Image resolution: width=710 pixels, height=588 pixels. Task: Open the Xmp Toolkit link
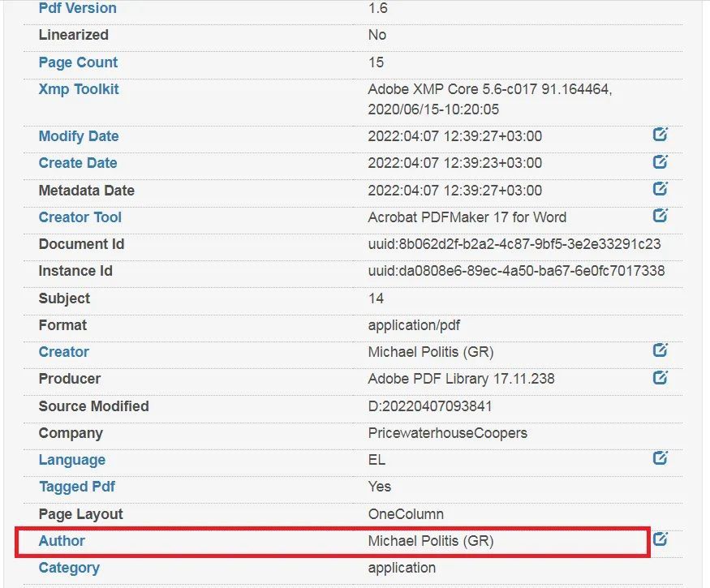79,89
